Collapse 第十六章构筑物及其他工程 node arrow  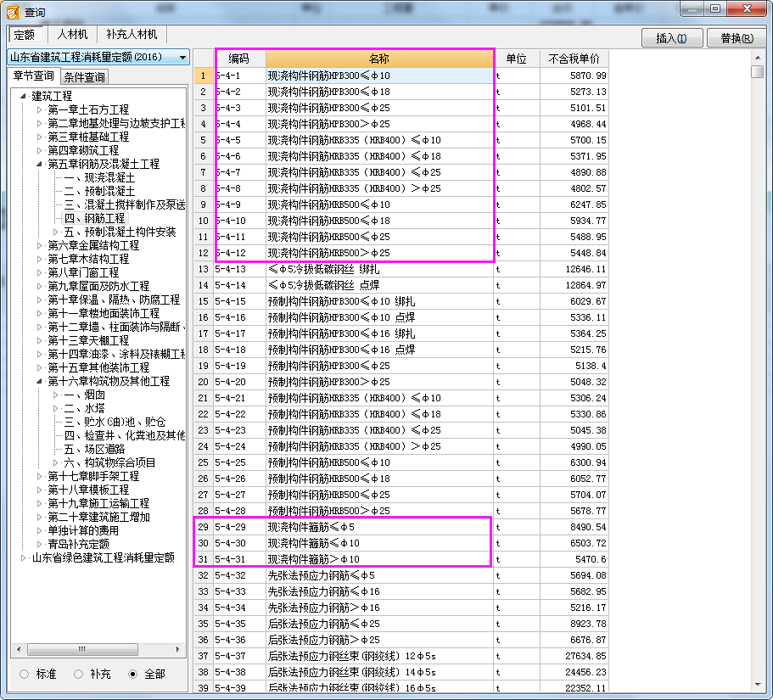39,381
